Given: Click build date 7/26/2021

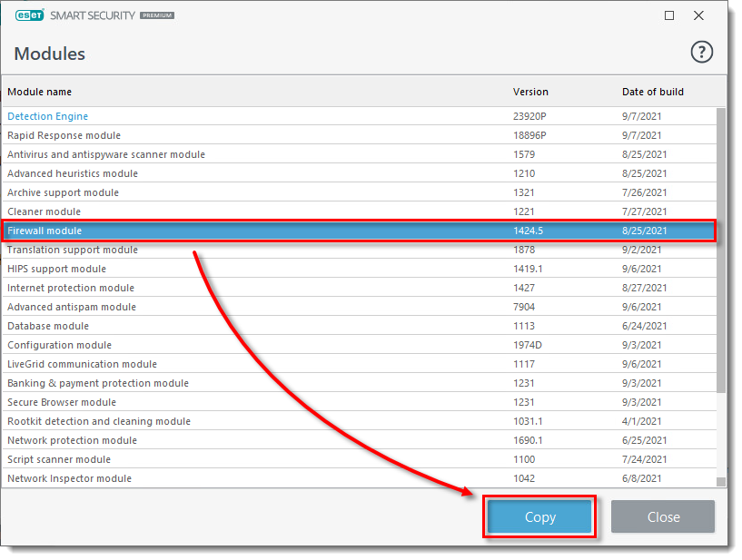Looking at the screenshot, I should 644,192.
